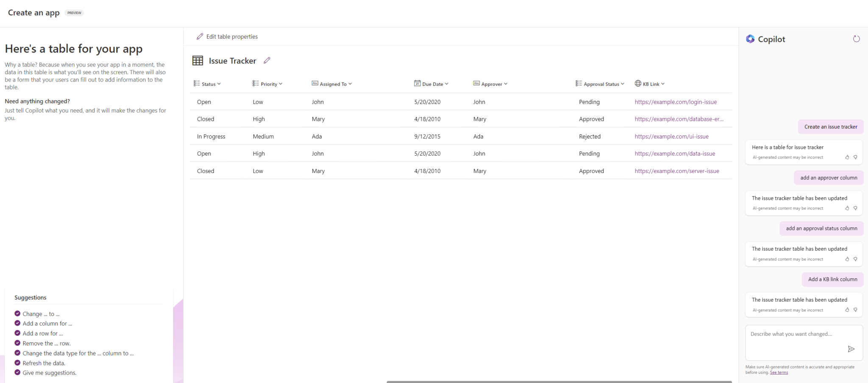Click the Status choice column icon

[x=197, y=84]
